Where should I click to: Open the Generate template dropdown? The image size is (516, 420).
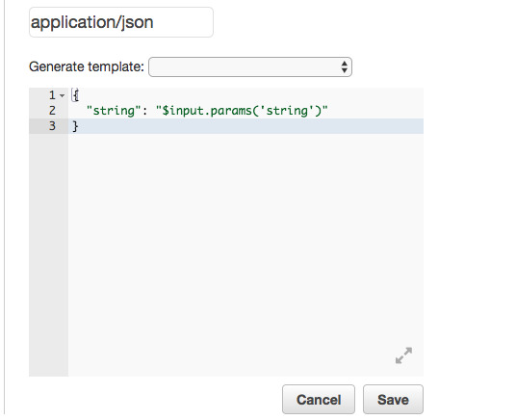tap(250, 66)
